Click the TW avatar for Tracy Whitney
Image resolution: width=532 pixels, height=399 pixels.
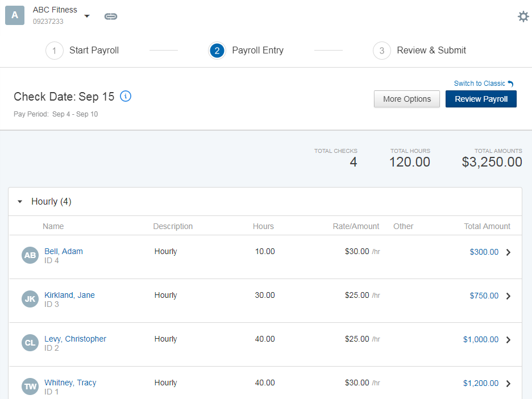click(x=30, y=386)
